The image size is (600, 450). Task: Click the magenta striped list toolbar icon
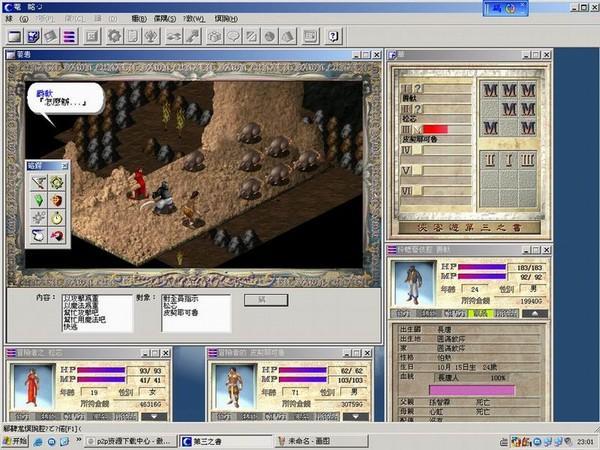point(69,36)
